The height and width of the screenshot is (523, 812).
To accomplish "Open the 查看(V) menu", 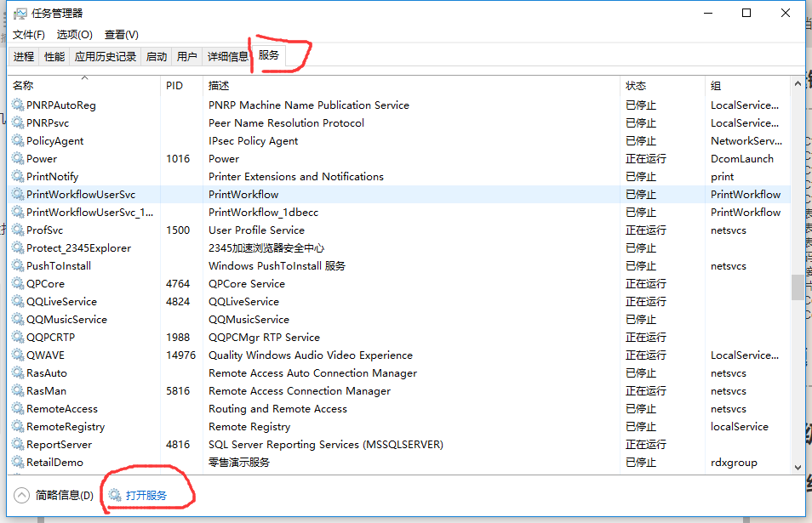I will pyautogui.click(x=119, y=34).
